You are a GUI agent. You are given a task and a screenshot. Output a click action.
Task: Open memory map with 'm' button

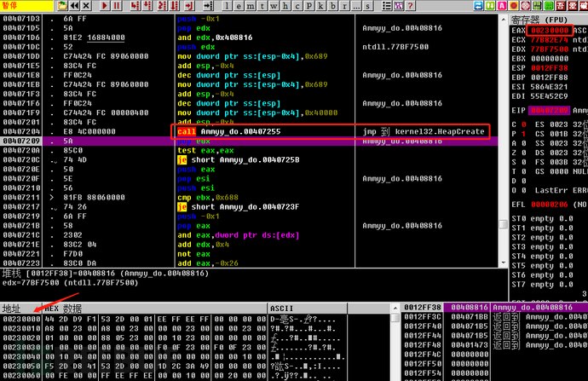click(x=250, y=5)
